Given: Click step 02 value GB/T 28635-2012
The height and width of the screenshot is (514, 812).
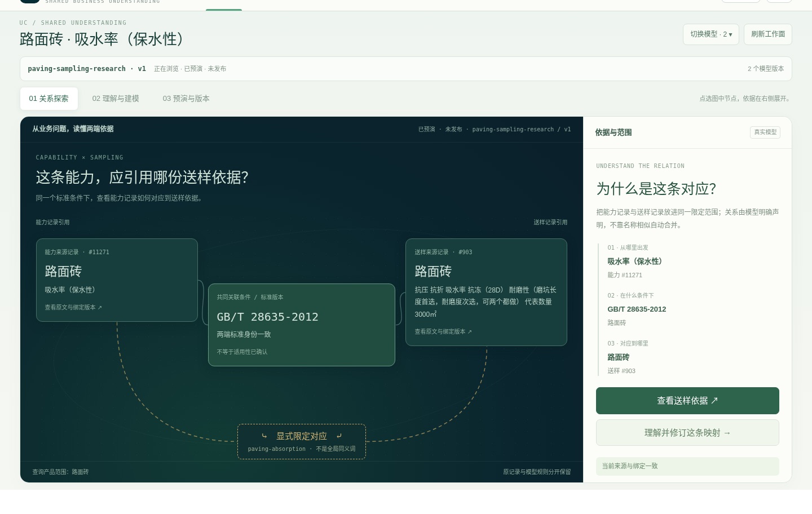Looking at the screenshot, I should 637,309.
